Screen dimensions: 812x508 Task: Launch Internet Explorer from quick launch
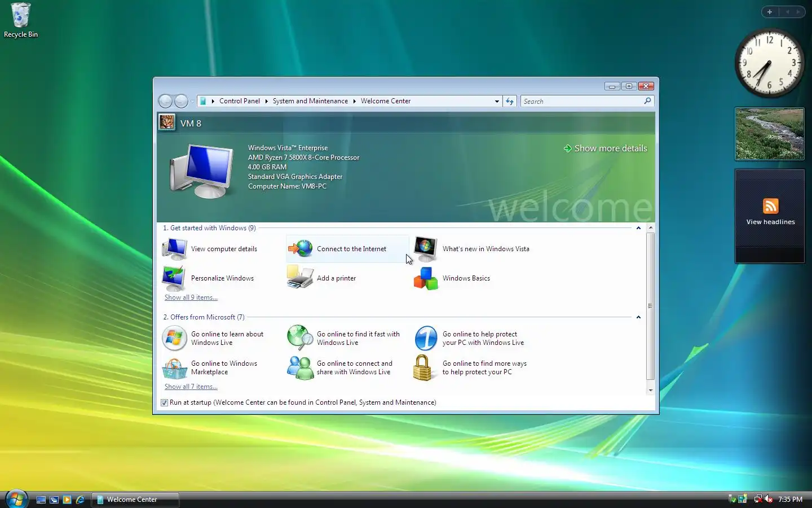(80, 500)
